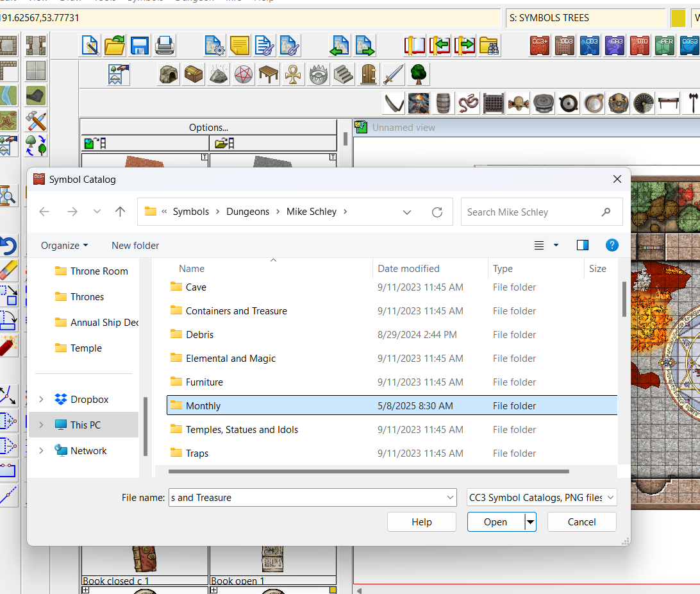Select the treasure chest symbol catalog icon
Image resolution: width=700 pixels, height=594 pixels.
click(x=194, y=74)
